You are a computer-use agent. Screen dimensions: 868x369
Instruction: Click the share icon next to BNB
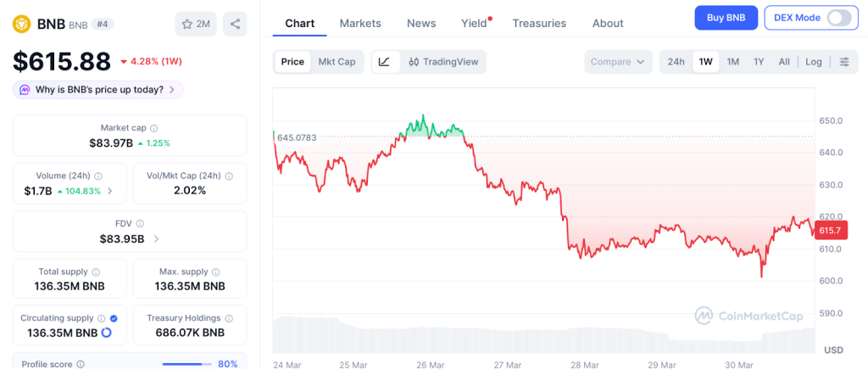tap(235, 24)
